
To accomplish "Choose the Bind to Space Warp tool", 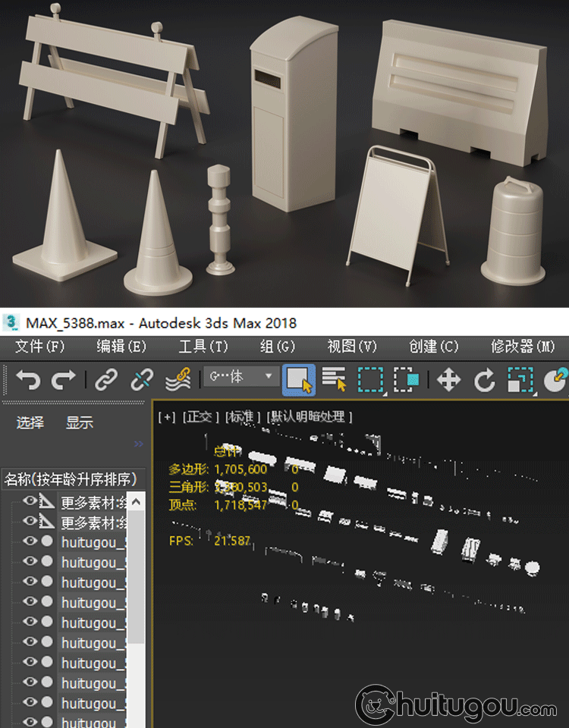I will point(178,379).
